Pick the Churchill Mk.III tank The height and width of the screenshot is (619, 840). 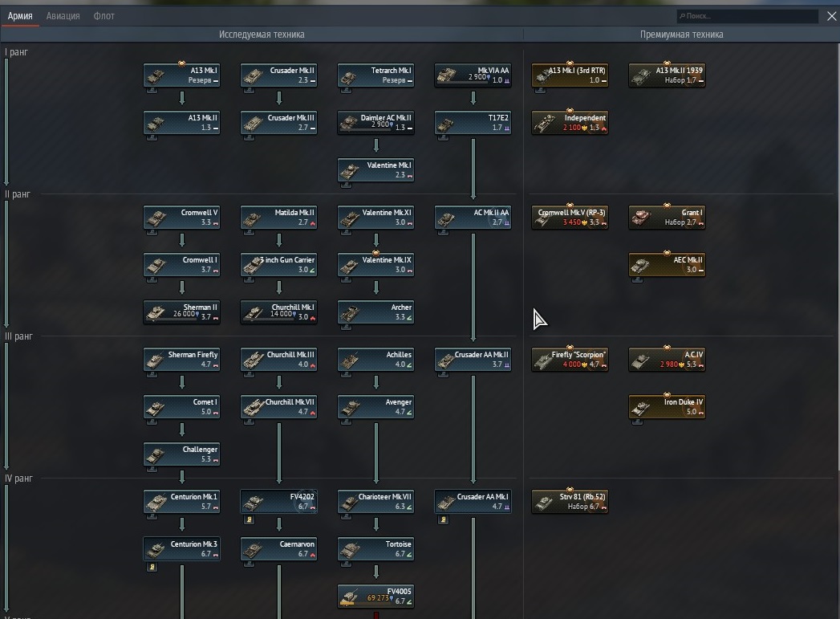click(278, 360)
